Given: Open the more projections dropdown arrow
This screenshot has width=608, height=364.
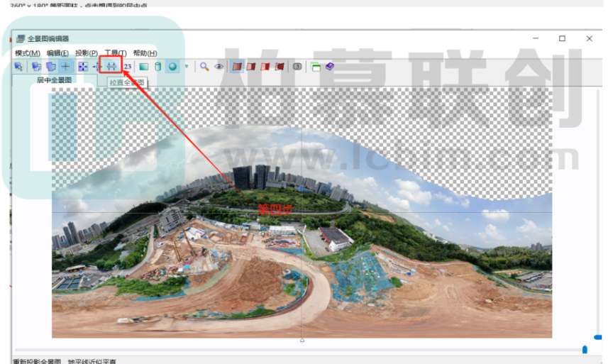Looking at the screenshot, I should 187,66.
